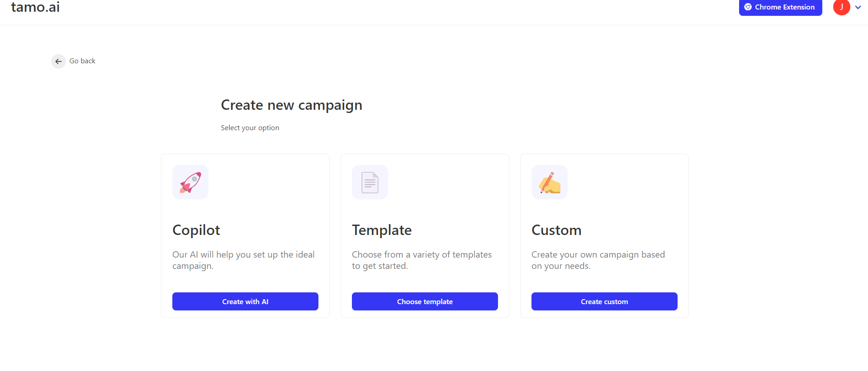This screenshot has width=868, height=371.
Task: Click the red J user avatar
Action: (x=841, y=7)
